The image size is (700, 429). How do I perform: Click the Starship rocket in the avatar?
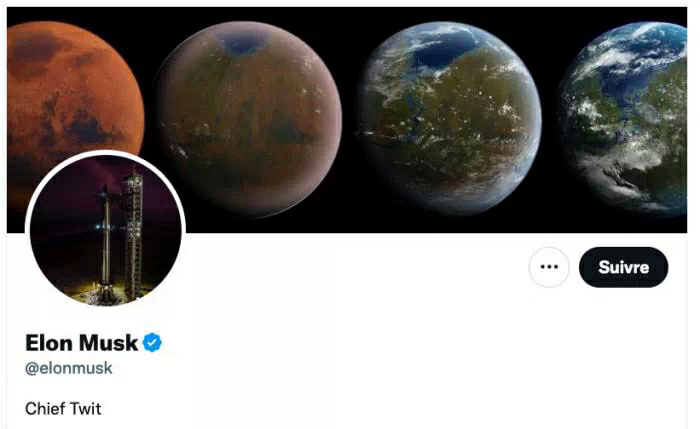pyautogui.click(x=106, y=243)
